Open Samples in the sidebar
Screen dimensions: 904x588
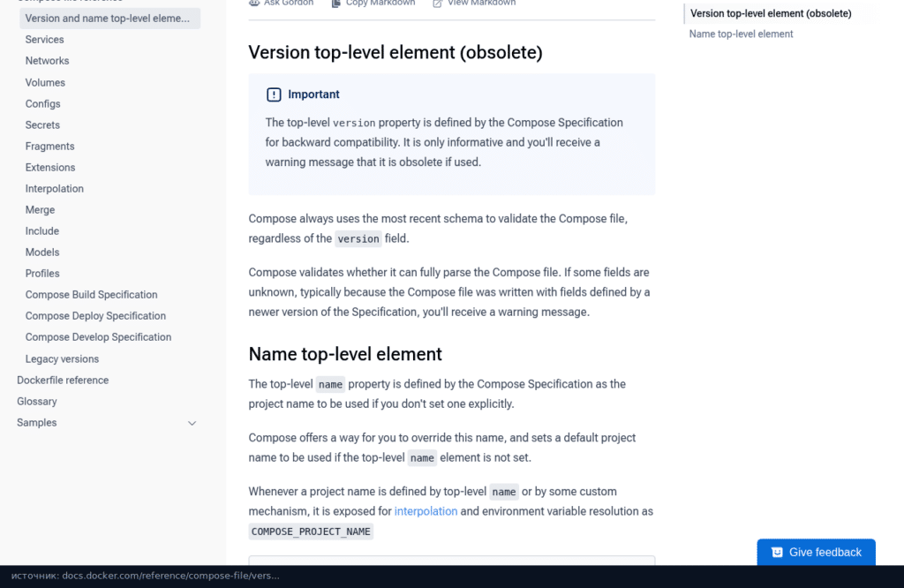coord(37,423)
